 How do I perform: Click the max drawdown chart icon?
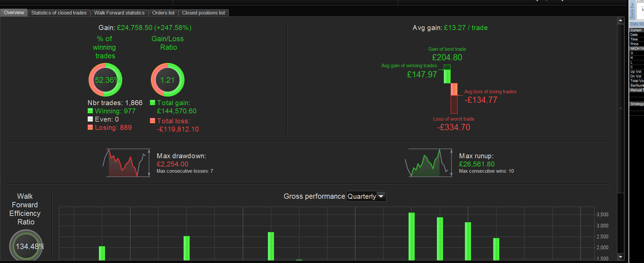[x=126, y=163]
